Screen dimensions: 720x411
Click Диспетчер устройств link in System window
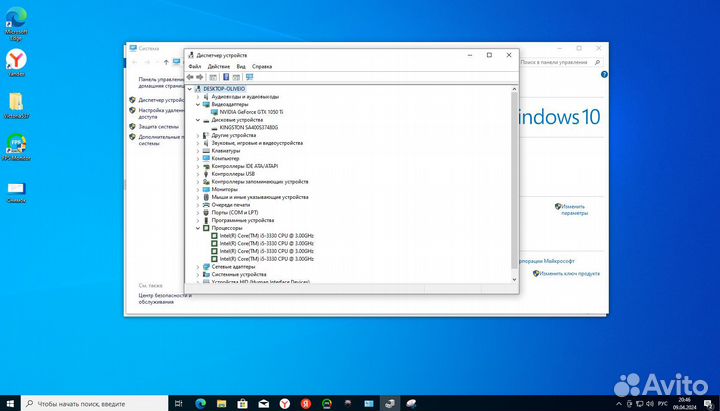(161, 100)
